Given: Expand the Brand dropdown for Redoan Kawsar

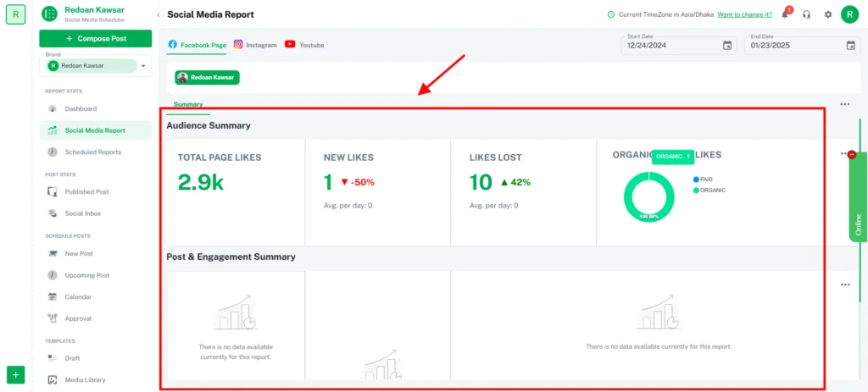Looking at the screenshot, I should tap(143, 65).
